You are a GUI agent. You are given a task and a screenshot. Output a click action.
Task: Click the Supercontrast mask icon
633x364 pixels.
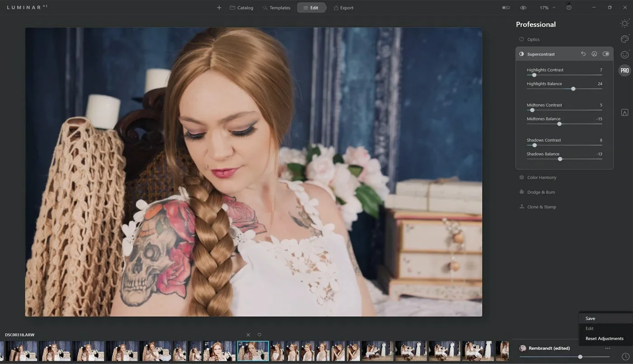594,54
